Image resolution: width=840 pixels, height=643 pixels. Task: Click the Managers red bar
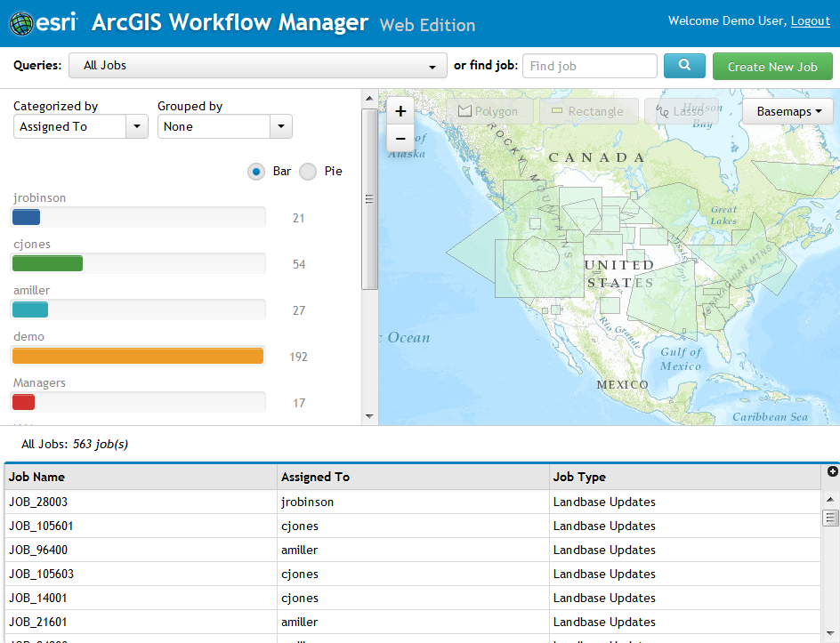[x=23, y=402]
